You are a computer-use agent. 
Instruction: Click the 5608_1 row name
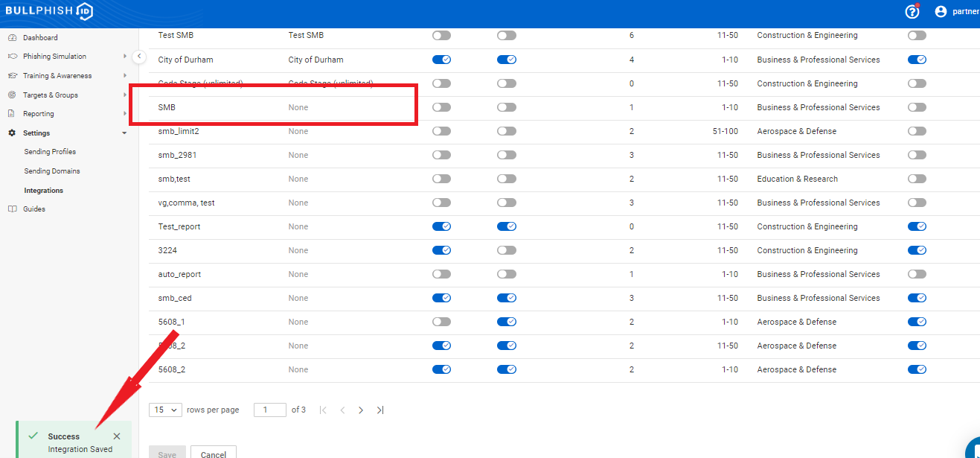171,322
